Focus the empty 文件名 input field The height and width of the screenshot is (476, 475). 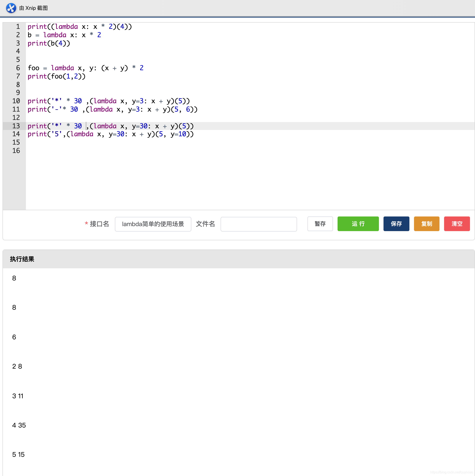[259, 224]
